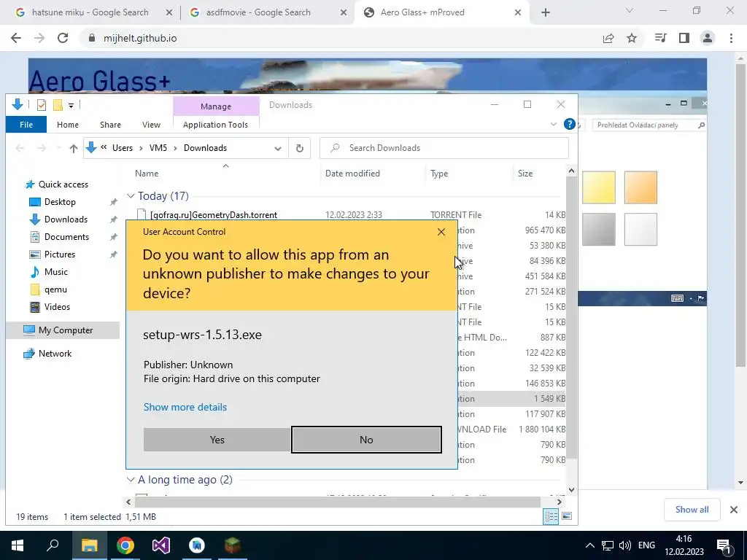Open Chrome media control icon
The height and width of the screenshot is (560, 747).
coord(661,38)
